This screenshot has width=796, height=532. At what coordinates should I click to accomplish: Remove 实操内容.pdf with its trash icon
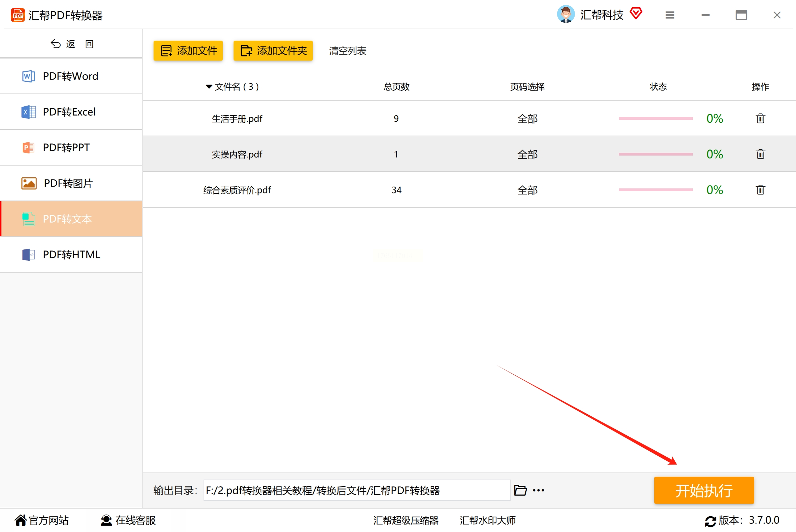(x=760, y=154)
